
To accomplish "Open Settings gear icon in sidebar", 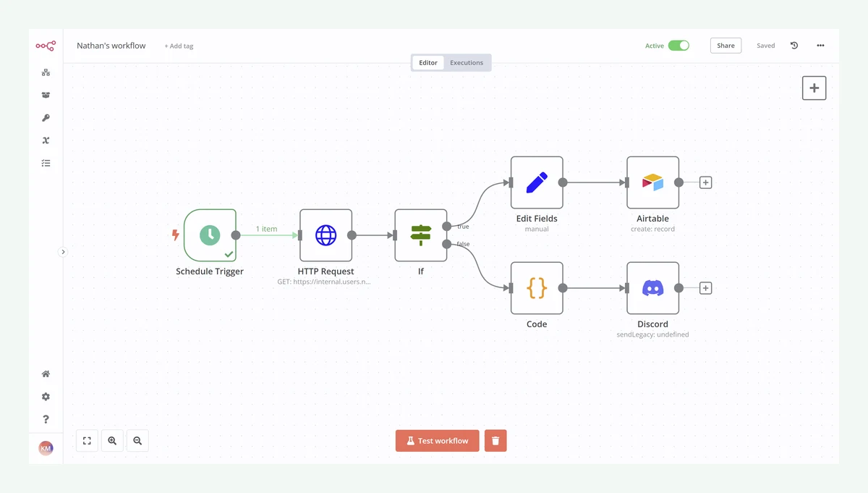I will tap(46, 397).
